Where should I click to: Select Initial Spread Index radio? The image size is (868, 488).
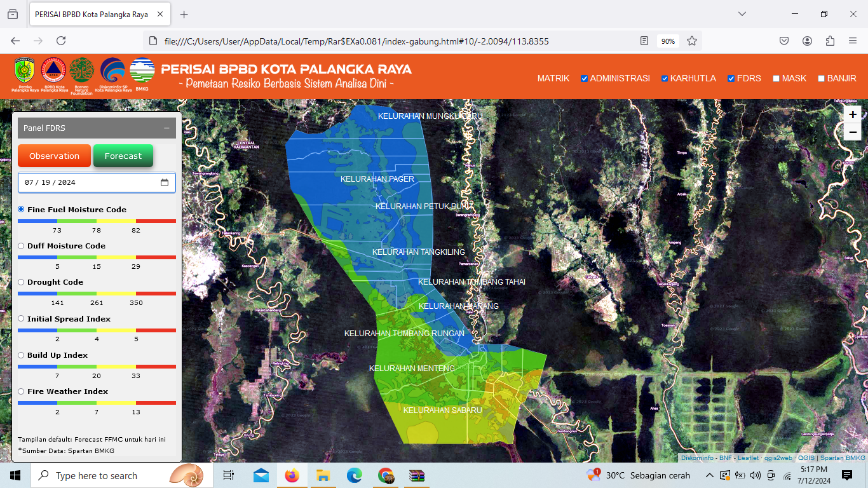21,318
